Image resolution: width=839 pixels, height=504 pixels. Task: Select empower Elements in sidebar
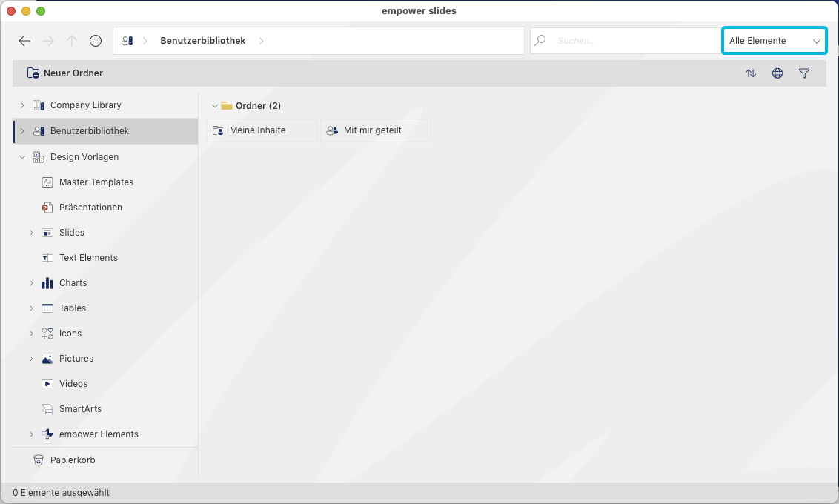point(99,434)
